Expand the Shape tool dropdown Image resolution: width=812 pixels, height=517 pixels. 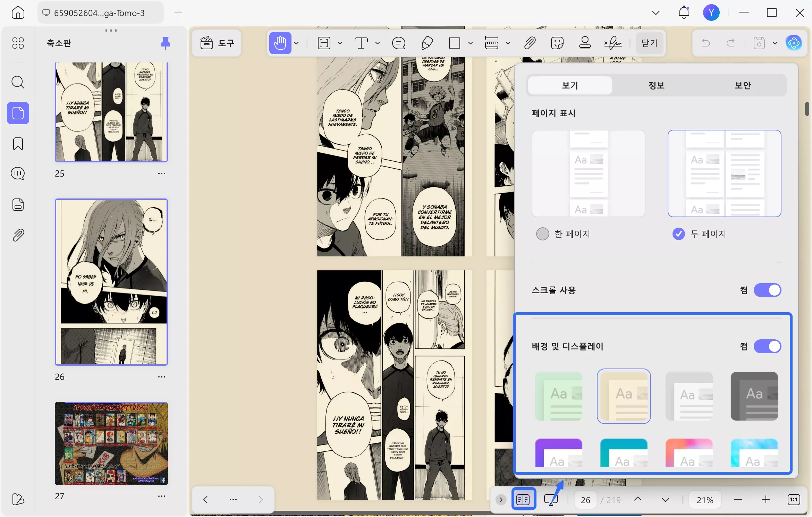click(x=471, y=43)
